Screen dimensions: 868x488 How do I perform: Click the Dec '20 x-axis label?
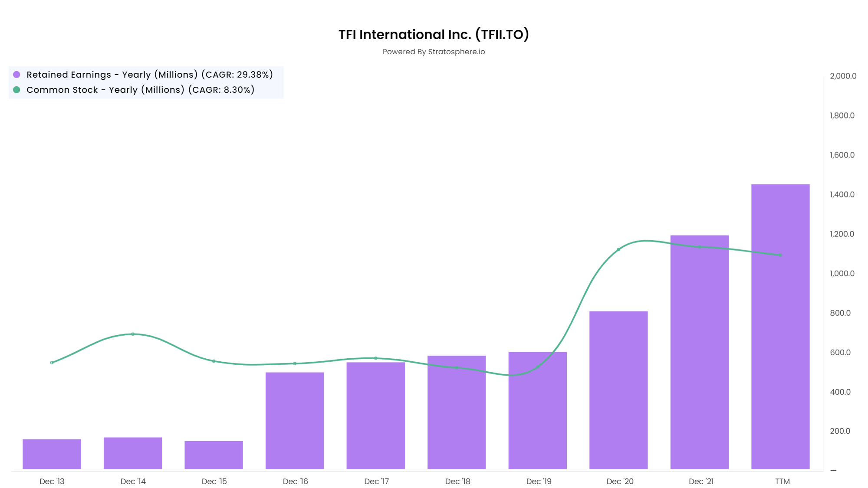(x=620, y=481)
